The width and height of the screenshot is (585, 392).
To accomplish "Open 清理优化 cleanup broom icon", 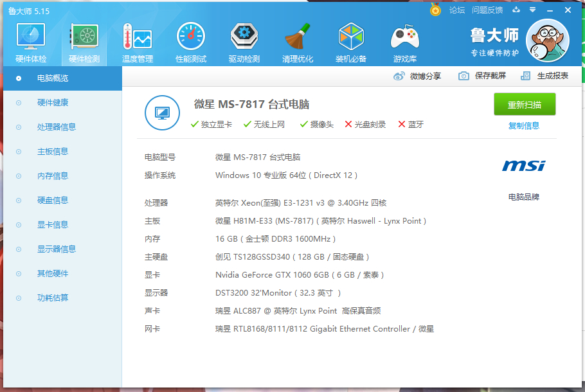I will coord(298,43).
